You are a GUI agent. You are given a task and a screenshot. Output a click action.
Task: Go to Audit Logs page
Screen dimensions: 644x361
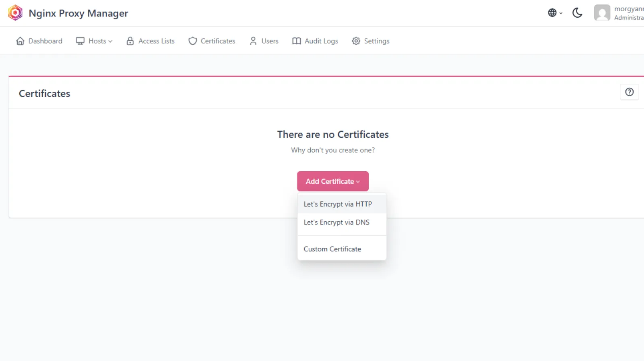tap(321, 41)
